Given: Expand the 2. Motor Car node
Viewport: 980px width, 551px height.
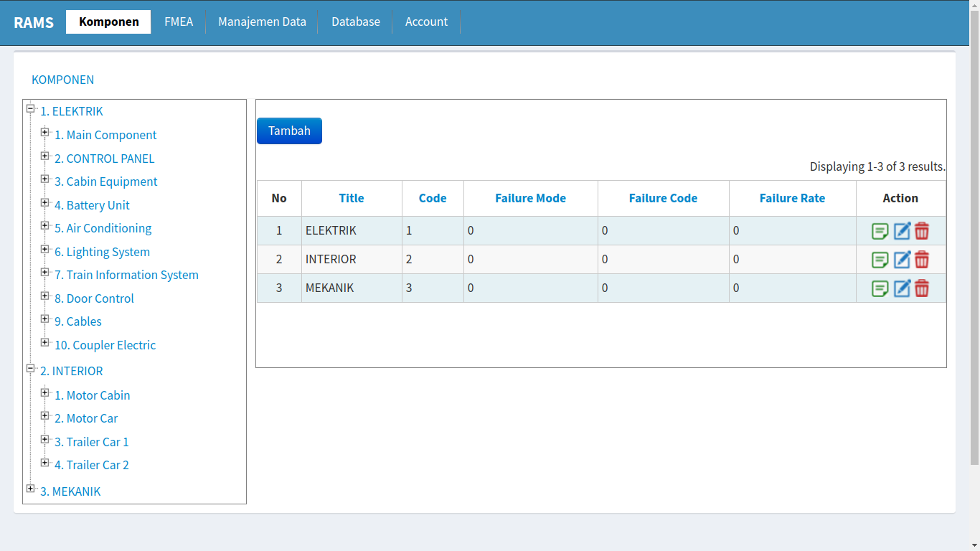Looking at the screenshot, I should 44,415.
